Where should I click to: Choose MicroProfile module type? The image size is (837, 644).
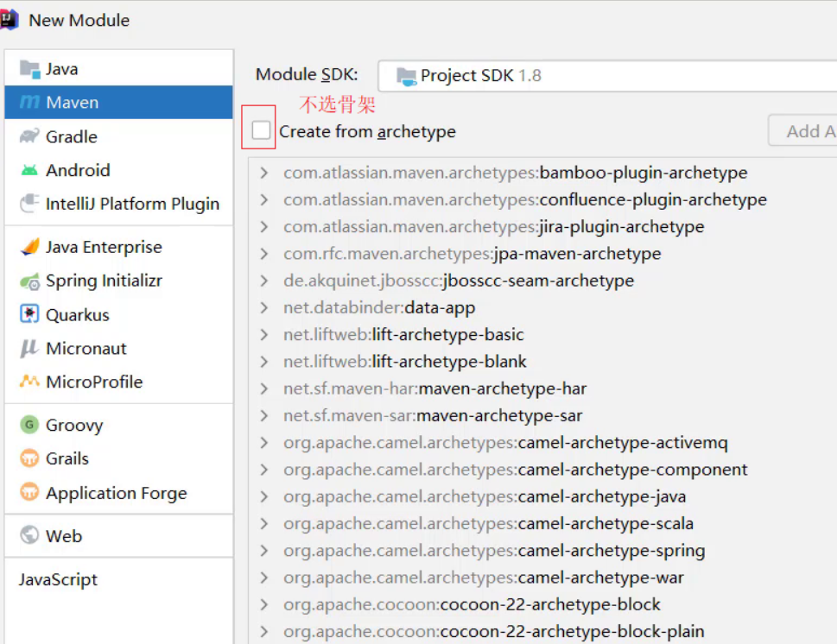pos(118,382)
